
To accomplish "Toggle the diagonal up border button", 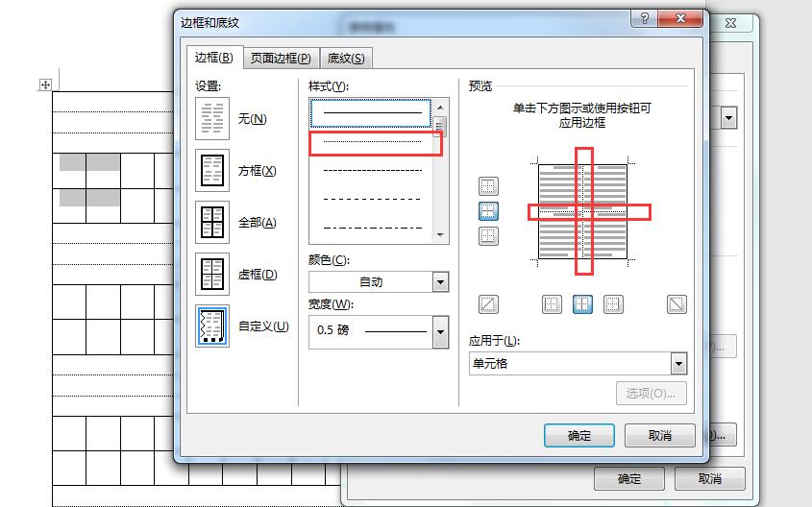I will pos(488,304).
